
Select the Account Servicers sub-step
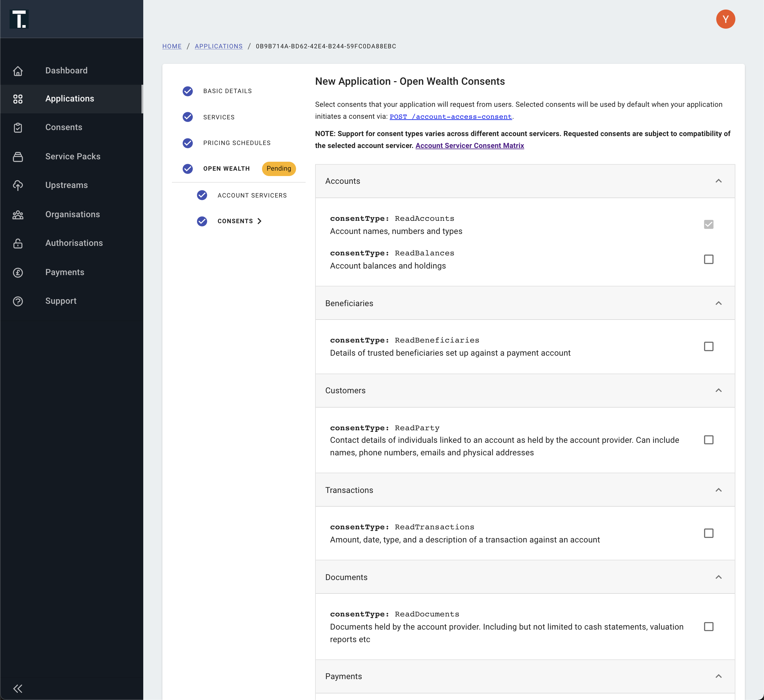252,195
